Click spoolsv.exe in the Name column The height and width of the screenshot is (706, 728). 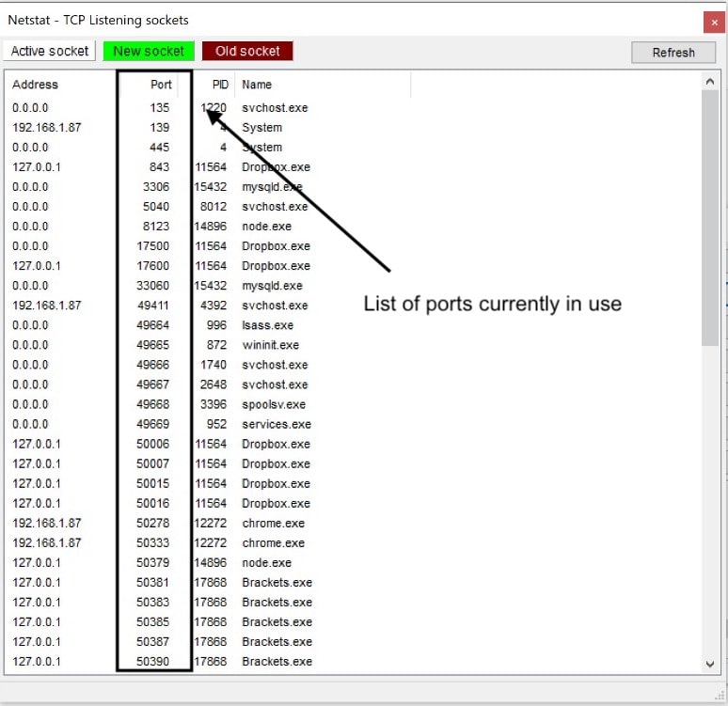274,404
